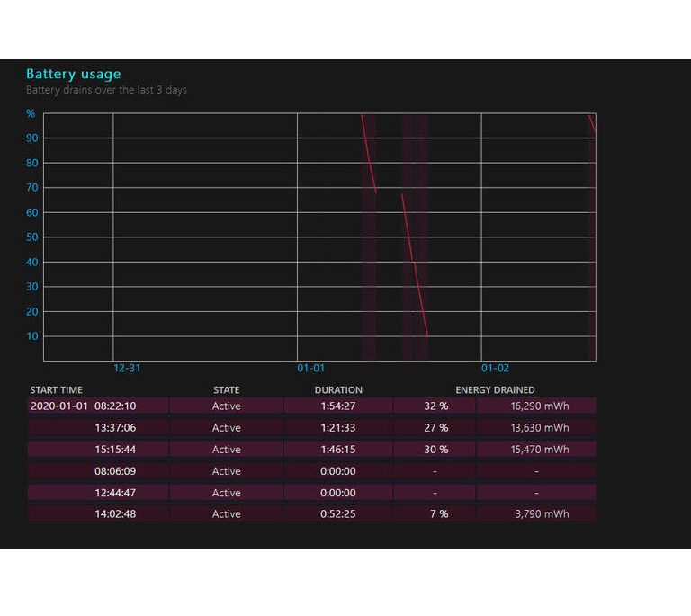The height and width of the screenshot is (616, 691).
Task: Click duration 1:21:33
Action: click(x=338, y=427)
